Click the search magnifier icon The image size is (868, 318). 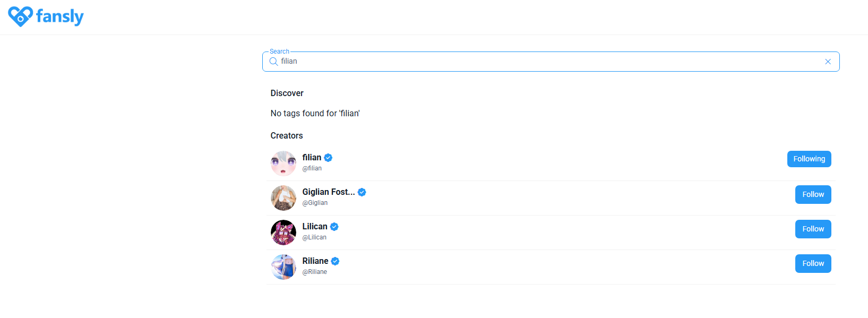(274, 62)
